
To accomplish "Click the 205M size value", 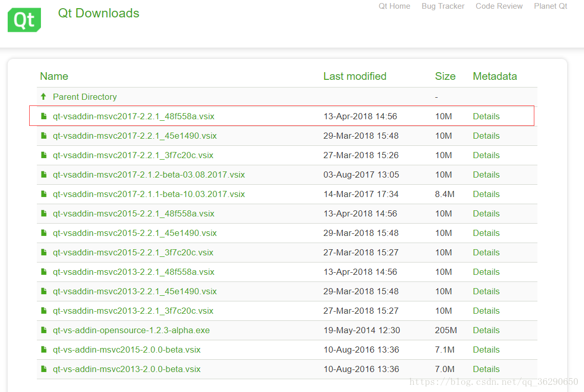I will click(446, 330).
